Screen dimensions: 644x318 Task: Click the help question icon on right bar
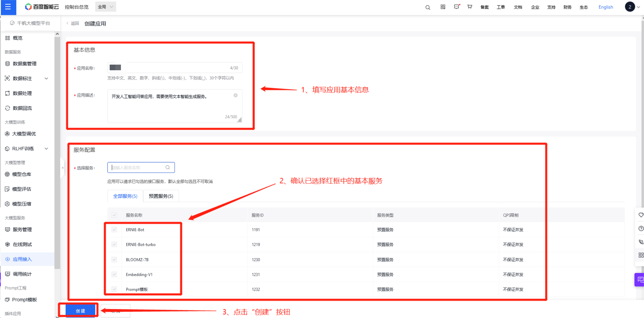641,228
